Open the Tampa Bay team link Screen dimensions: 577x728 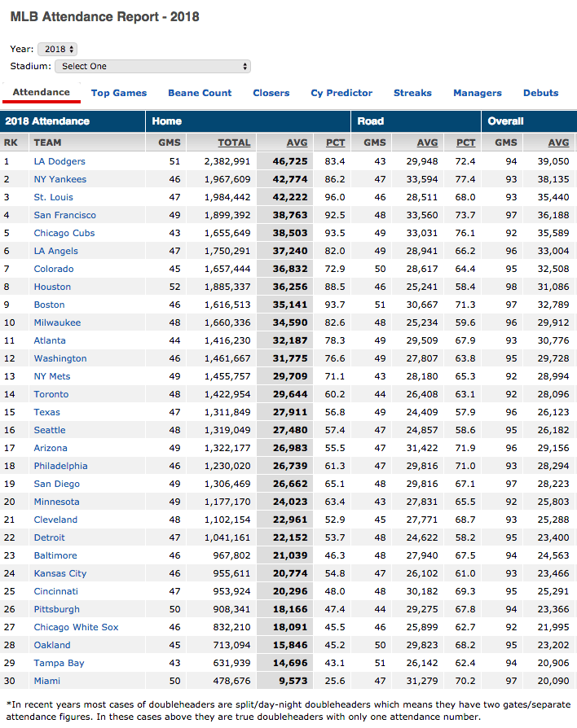tap(59, 664)
